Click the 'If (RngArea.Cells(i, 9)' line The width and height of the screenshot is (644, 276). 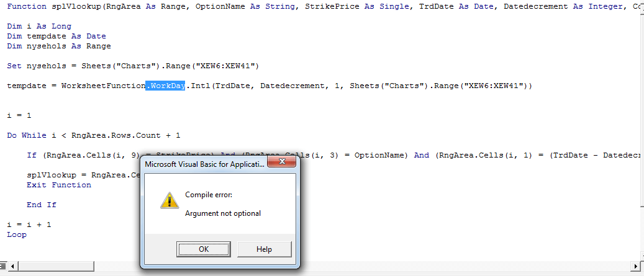(x=335, y=155)
